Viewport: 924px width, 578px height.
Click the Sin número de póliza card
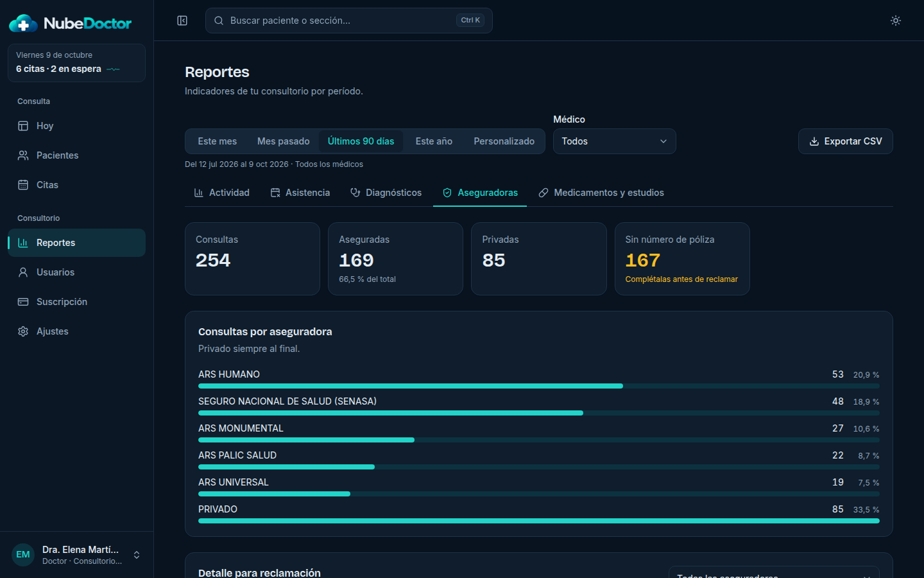(x=682, y=259)
